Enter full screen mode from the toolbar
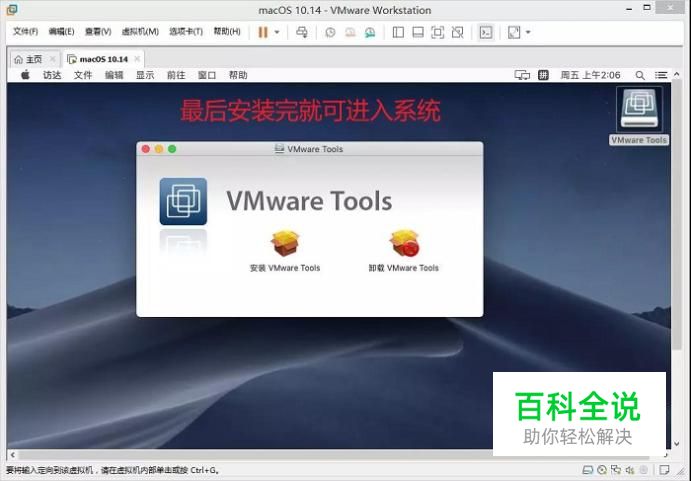 tap(437, 32)
